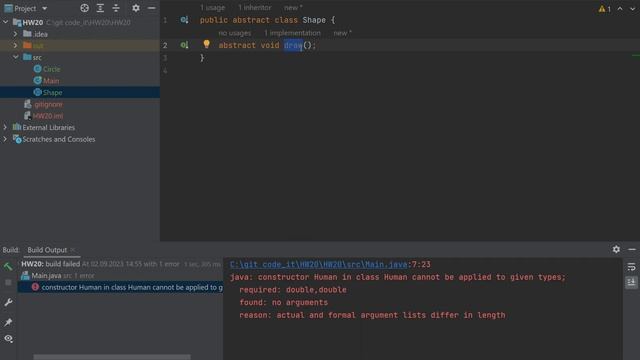Click the build tree horizontal scrollbar

click(112, 357)
